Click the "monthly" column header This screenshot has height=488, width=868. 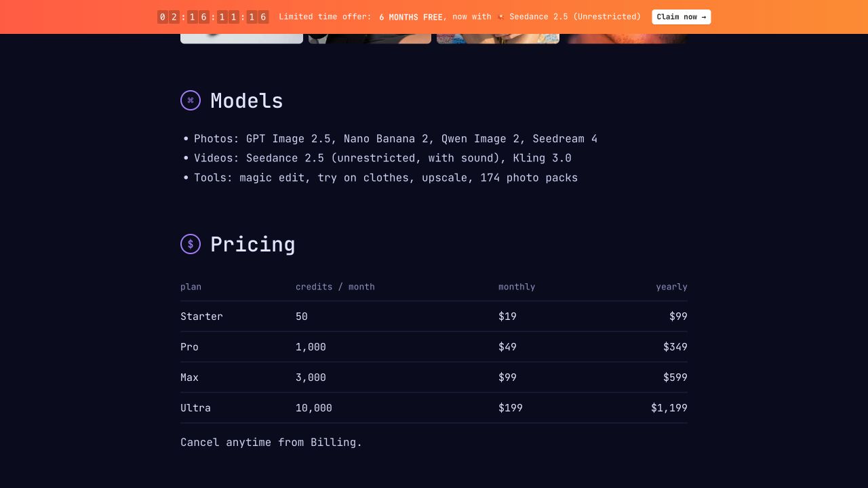pos(517,287)
